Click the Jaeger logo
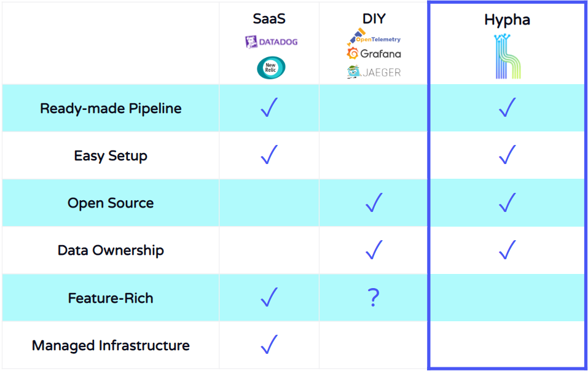588x371 pixels. tap(374, 72)
